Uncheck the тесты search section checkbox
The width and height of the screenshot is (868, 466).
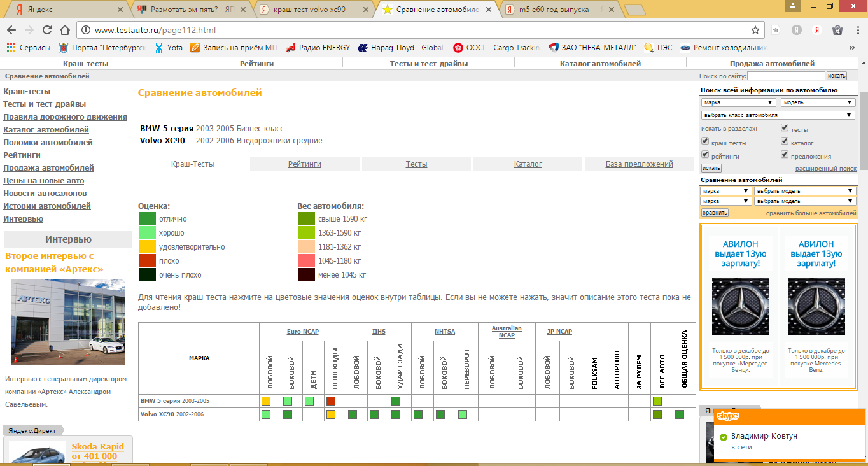[x=785, y=128]
